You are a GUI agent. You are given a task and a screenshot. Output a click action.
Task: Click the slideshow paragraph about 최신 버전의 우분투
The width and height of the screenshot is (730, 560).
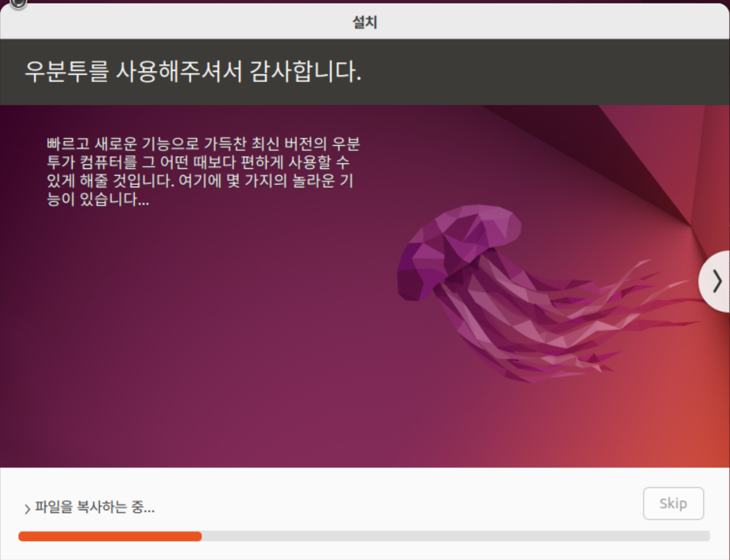click(x=203, y=171)
